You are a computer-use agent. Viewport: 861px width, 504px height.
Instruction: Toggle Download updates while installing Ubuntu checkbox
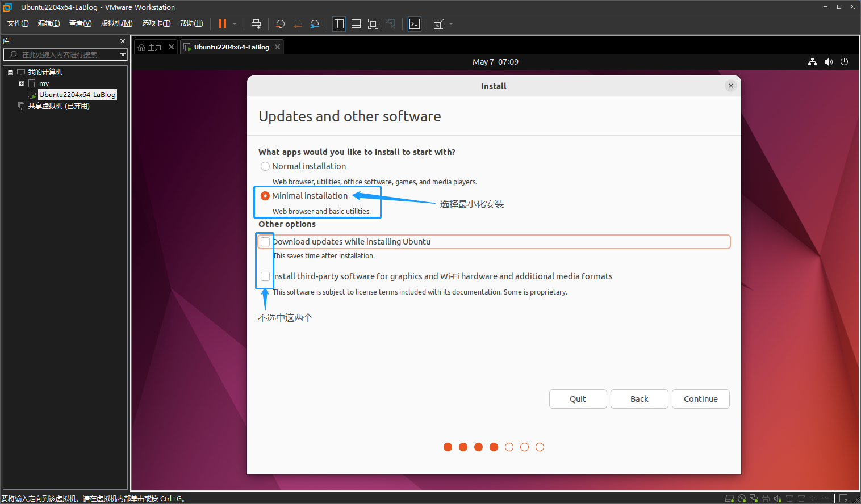265,242
